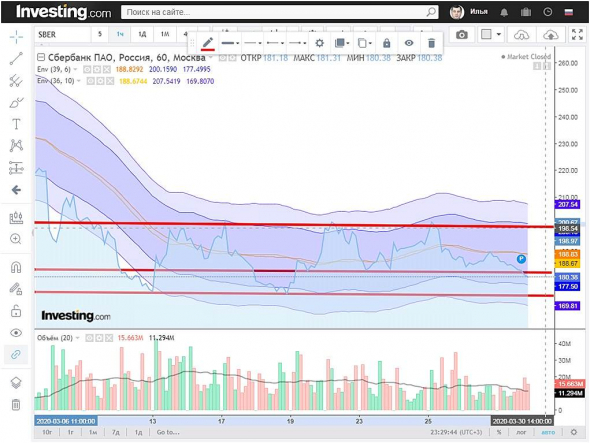Click the back arrow tool icon
Image resolution: width=590 pixels, height=443 pixels.
coord(16,190)
